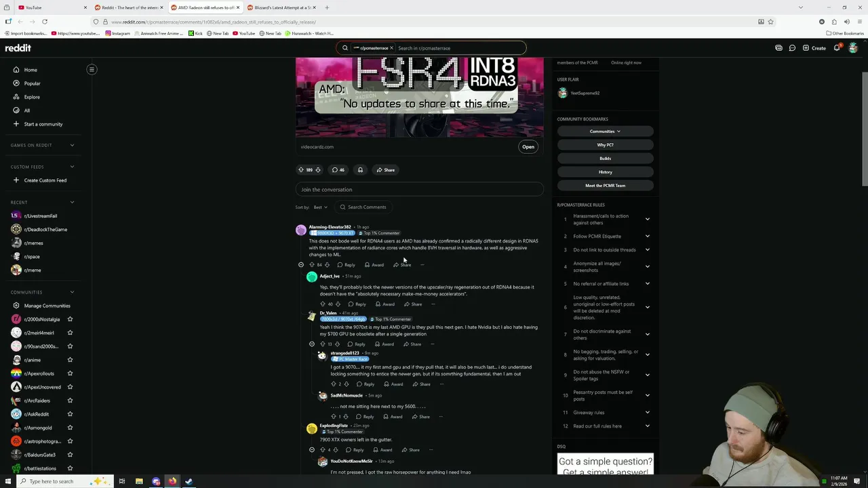Remove the r/pcmasterrace search filter chip

391,48
